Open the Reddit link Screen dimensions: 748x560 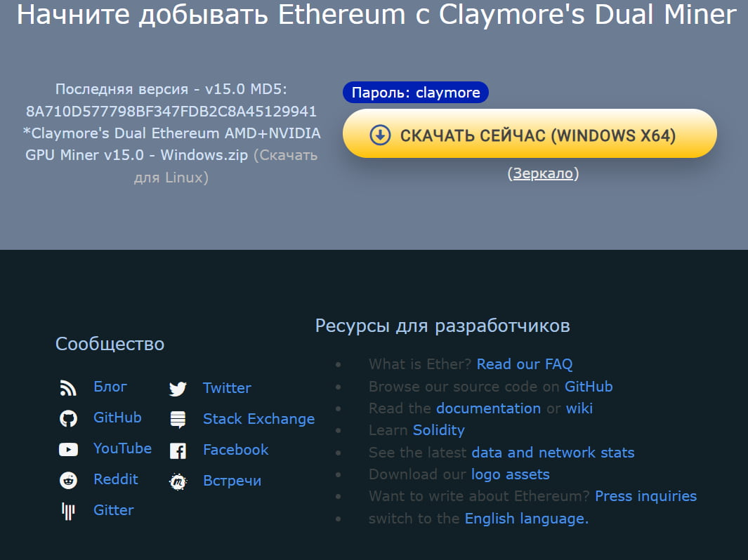[116, 479]
